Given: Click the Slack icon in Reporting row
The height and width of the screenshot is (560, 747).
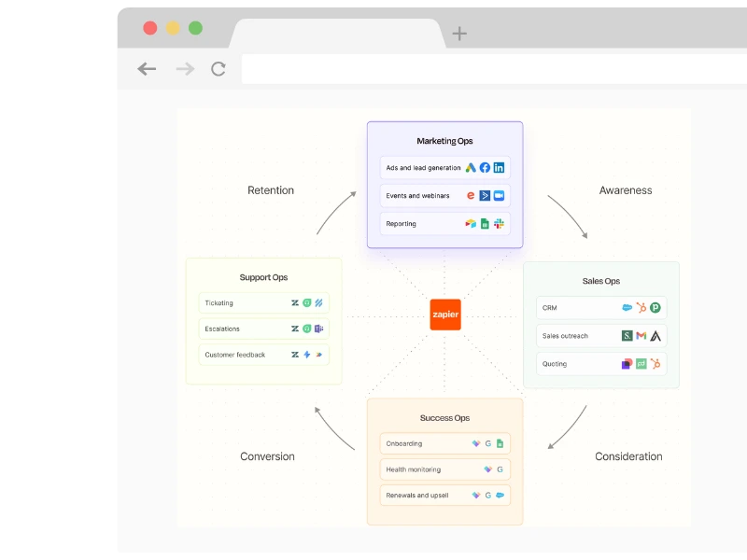Looking at the screenshot, I should [x=499, y=224].
